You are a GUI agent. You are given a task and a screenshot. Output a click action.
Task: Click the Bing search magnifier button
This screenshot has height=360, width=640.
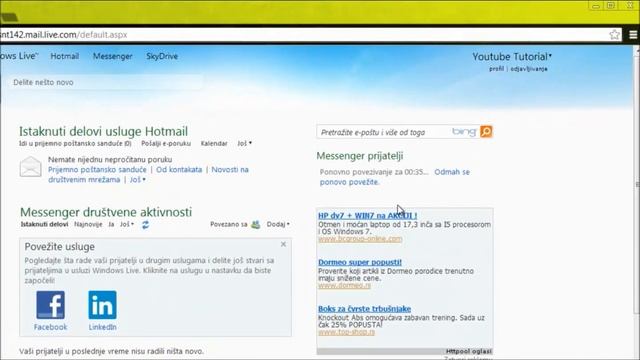(x=486, y=131)
